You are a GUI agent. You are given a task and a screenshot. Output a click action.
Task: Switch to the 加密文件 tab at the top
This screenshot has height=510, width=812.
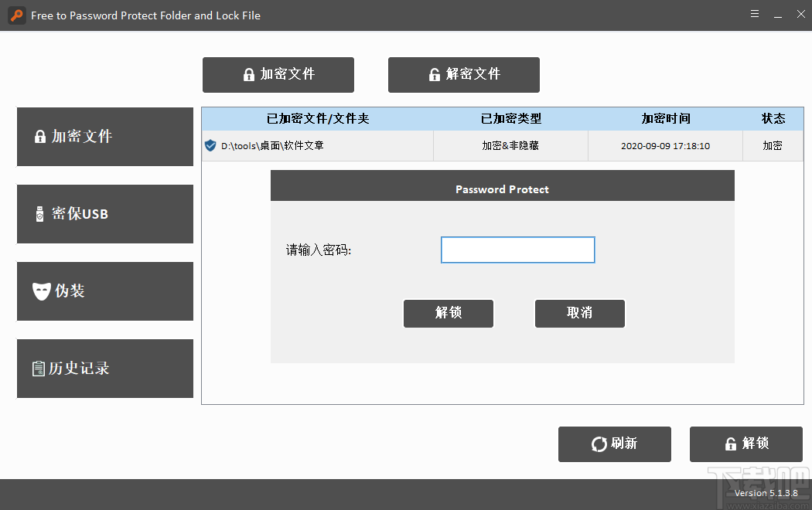click(x=278, y=74)
